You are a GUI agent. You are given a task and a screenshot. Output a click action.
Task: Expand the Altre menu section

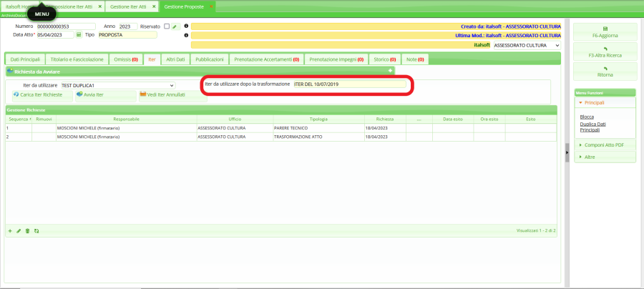tap(604, 157)
